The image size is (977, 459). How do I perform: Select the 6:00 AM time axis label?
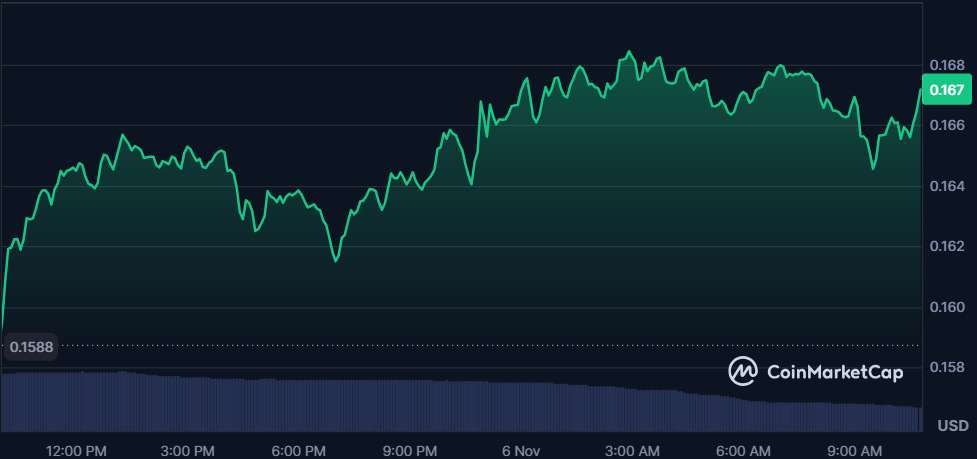(743, 448)
